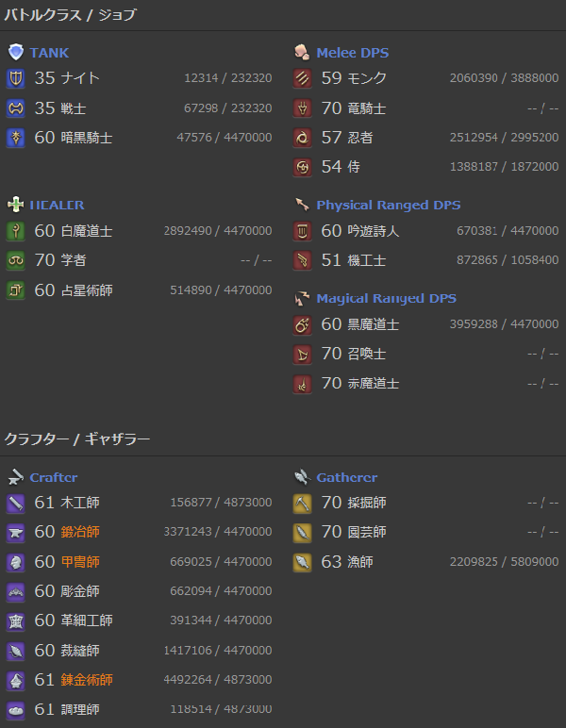
Task: Click the Botanist (園芸師) class icon
Action: coord(302,533)
